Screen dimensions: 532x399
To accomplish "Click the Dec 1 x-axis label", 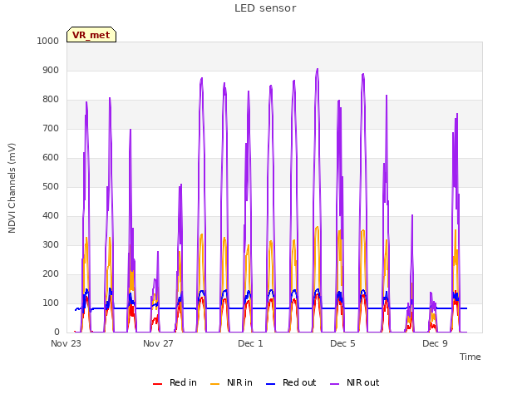I will [x=250, y=343].
